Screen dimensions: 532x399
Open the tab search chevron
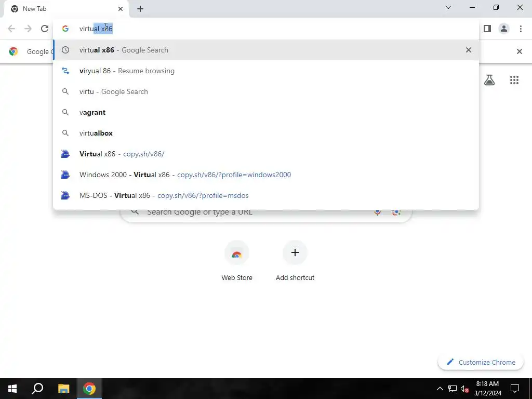pos(448,7)
